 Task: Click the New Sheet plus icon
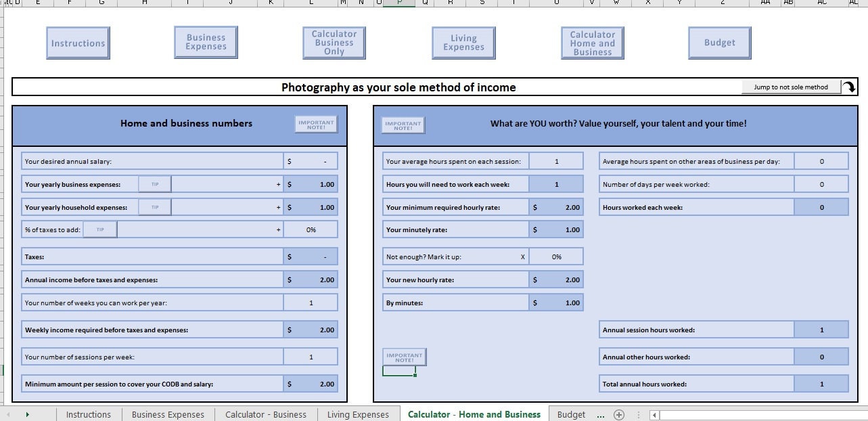coord(619,414)
